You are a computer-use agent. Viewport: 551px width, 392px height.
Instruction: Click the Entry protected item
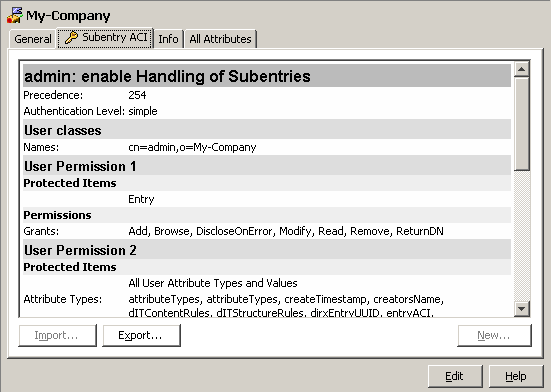coord(141,199)
